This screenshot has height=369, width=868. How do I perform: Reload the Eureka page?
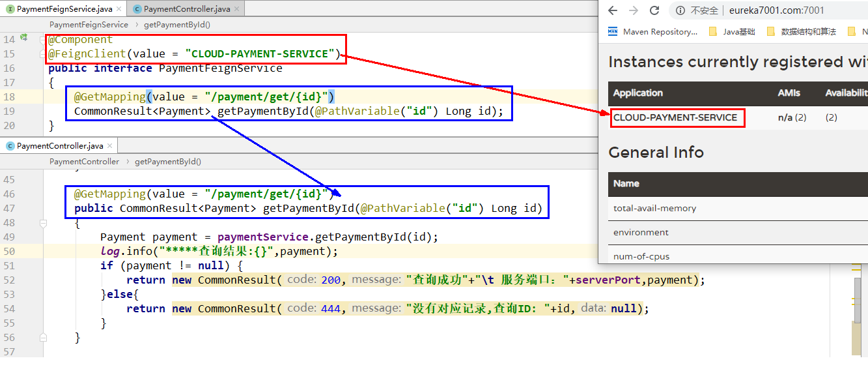click(654, 10)
